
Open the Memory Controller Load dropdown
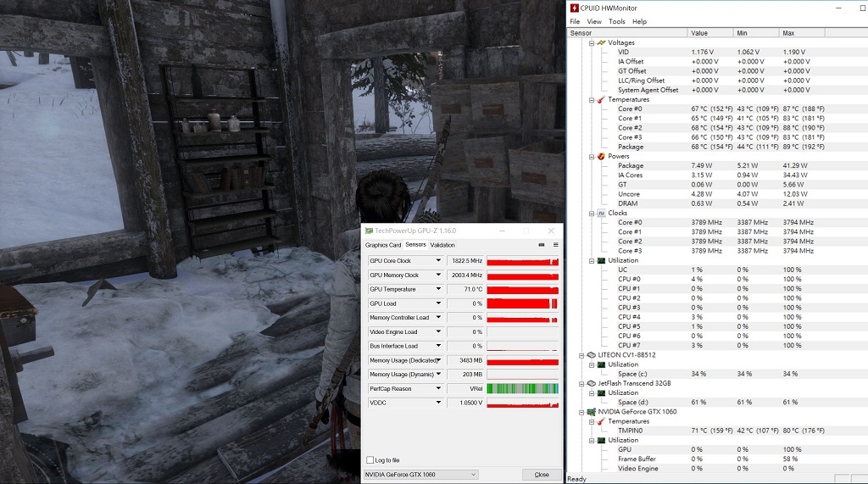point(438,317)
